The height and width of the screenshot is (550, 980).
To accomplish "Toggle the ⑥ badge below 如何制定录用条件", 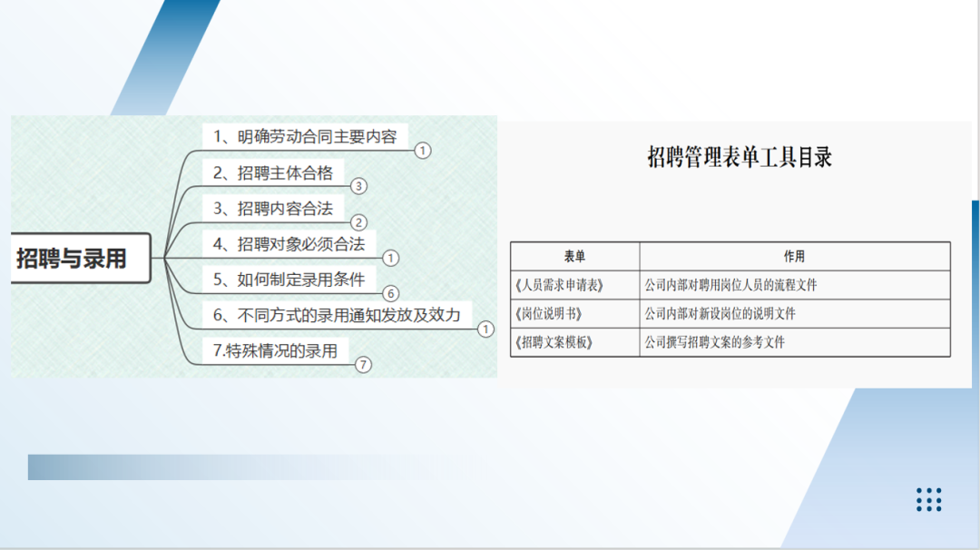I will pyautogui.click(x=389, y=294).
